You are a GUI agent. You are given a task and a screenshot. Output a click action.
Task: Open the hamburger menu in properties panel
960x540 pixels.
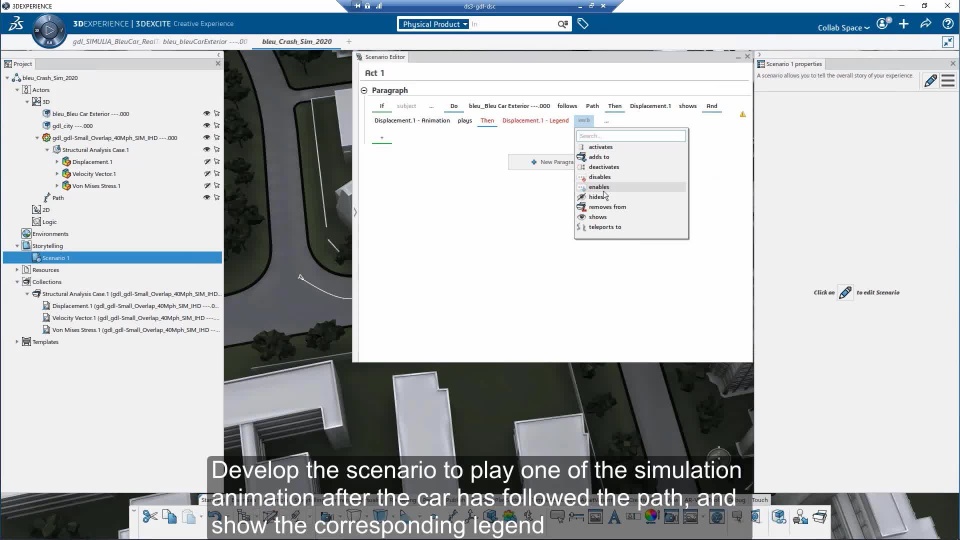pos(948,81)
